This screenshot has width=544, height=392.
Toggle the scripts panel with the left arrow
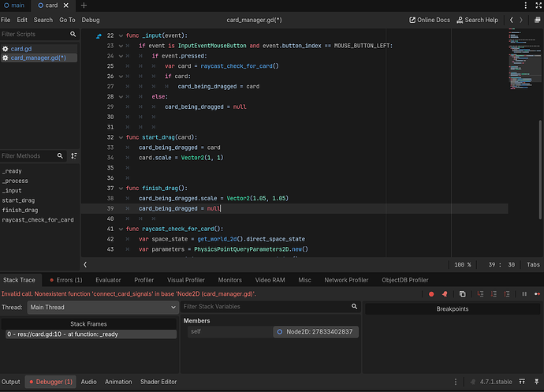[x=85, y=264]
